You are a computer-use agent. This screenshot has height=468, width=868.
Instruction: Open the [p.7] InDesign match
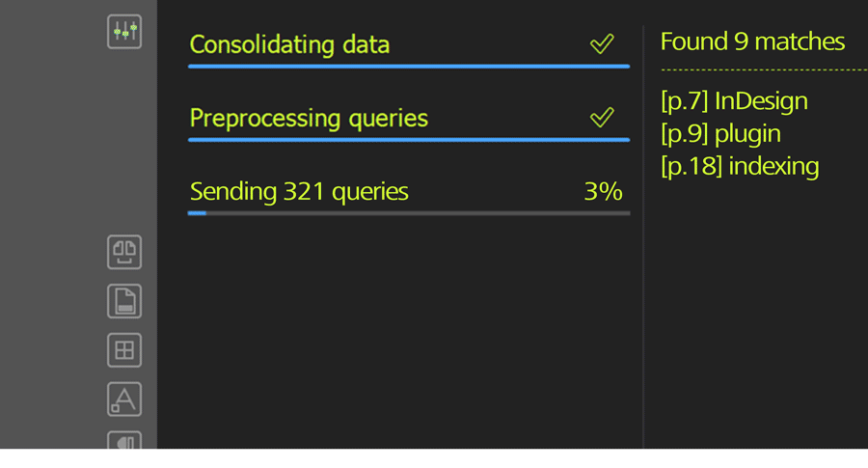pos(734,101)
